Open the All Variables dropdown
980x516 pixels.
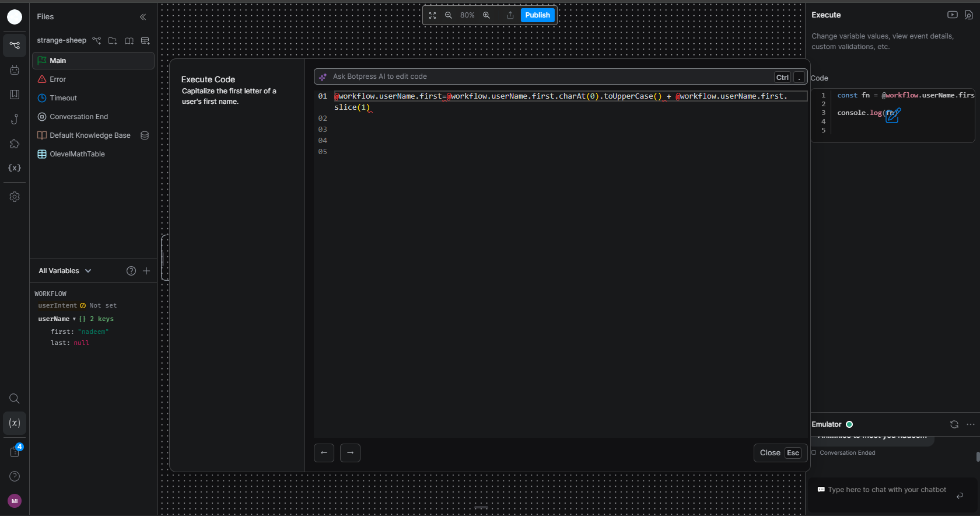(x=65, y=271)
